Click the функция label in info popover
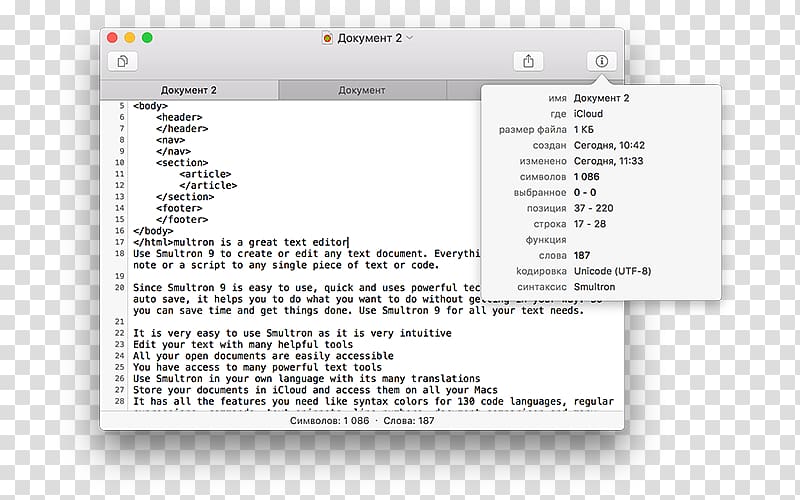 [x=546, y=240]
